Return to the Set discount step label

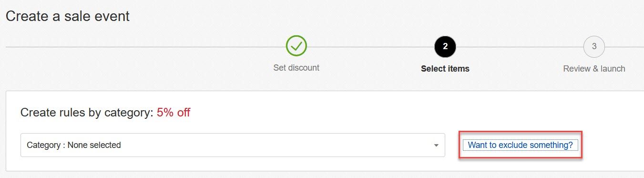point(296,68)
